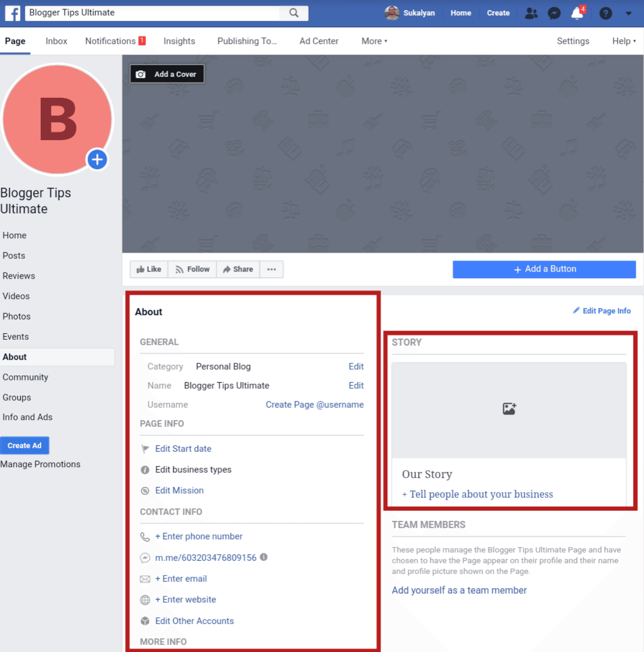Click the globe icon beside Enter website

145,600
